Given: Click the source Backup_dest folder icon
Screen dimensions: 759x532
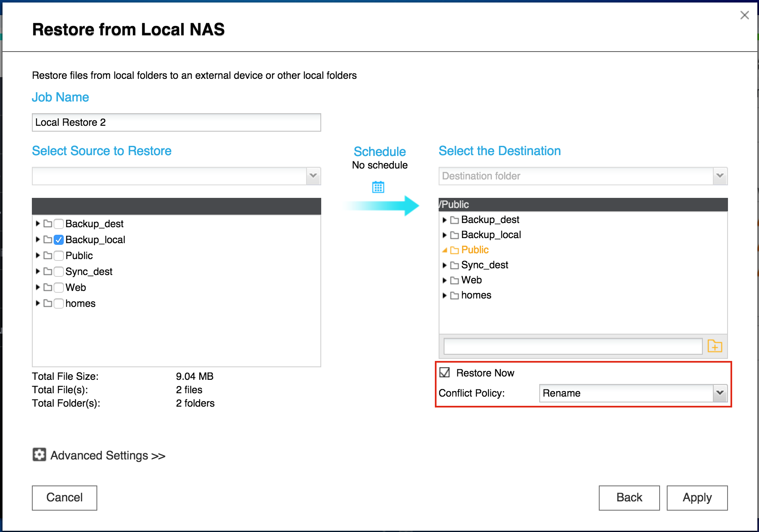Looking at the screenshot, I should (48, 223).
